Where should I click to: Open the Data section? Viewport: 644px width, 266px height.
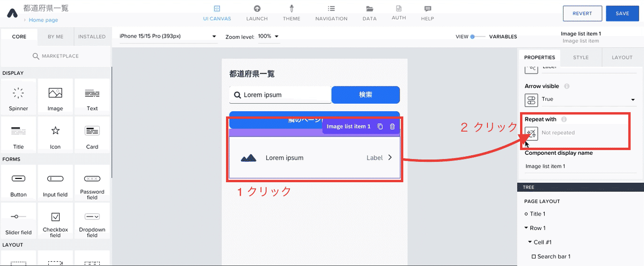point(369,13)
